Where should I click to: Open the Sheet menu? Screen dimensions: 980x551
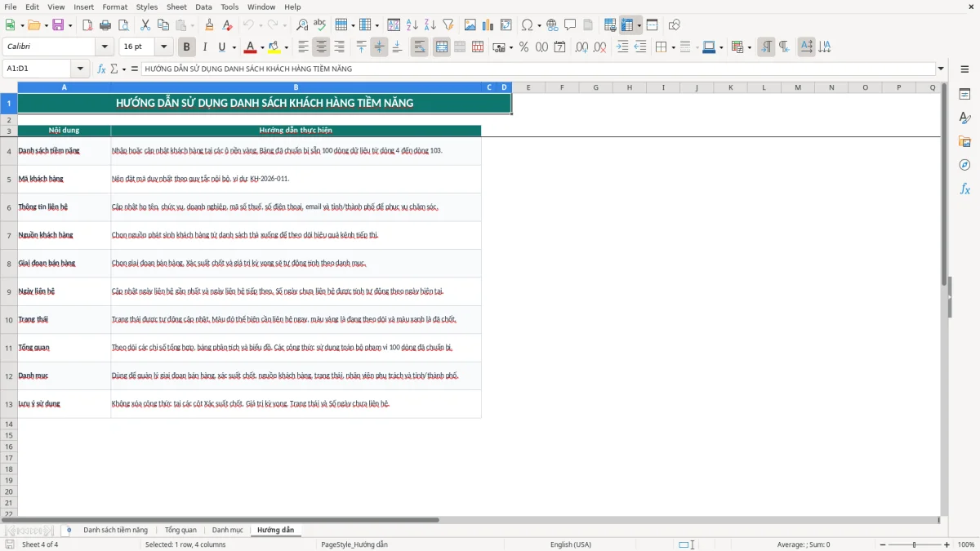pos(176,7)
